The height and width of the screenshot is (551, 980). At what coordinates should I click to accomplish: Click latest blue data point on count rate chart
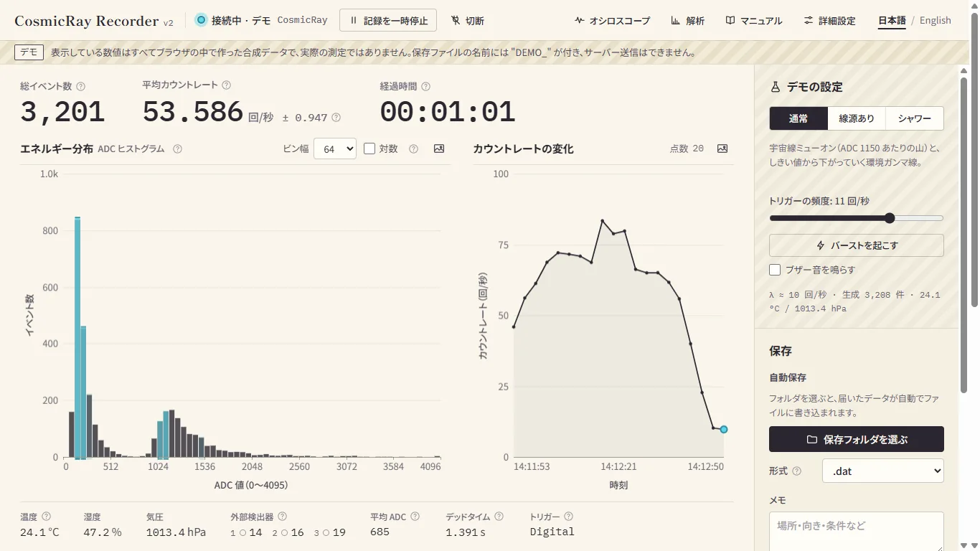724,429
